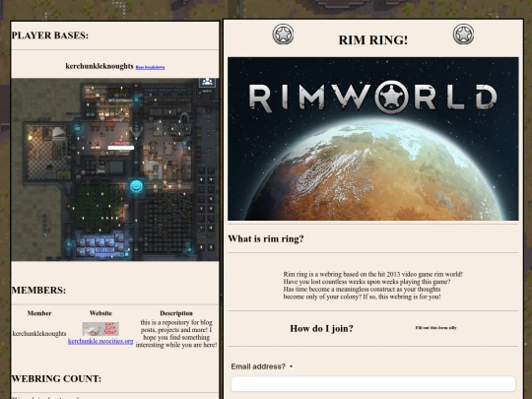Viewport: 532px width, 399px height.
Task: Open the Base breakdown link
Action: 150,67
